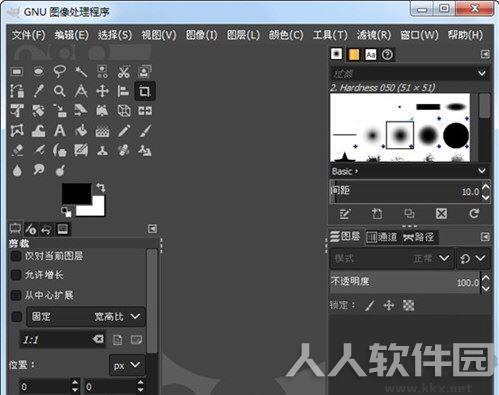Select the Ellipse Select tool
Viewport: 499px width, 395px height.
point(39,71)
